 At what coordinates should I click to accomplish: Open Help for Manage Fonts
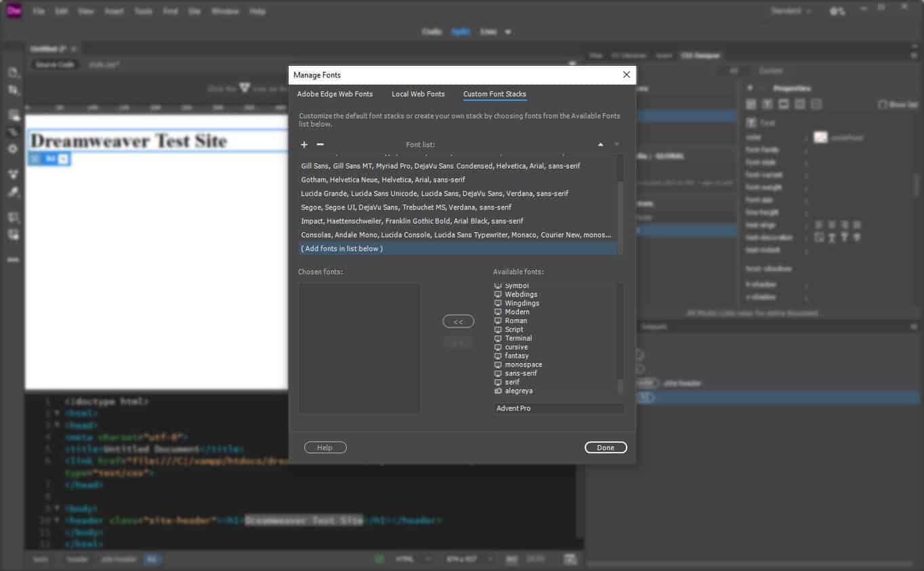pos(325,448)
